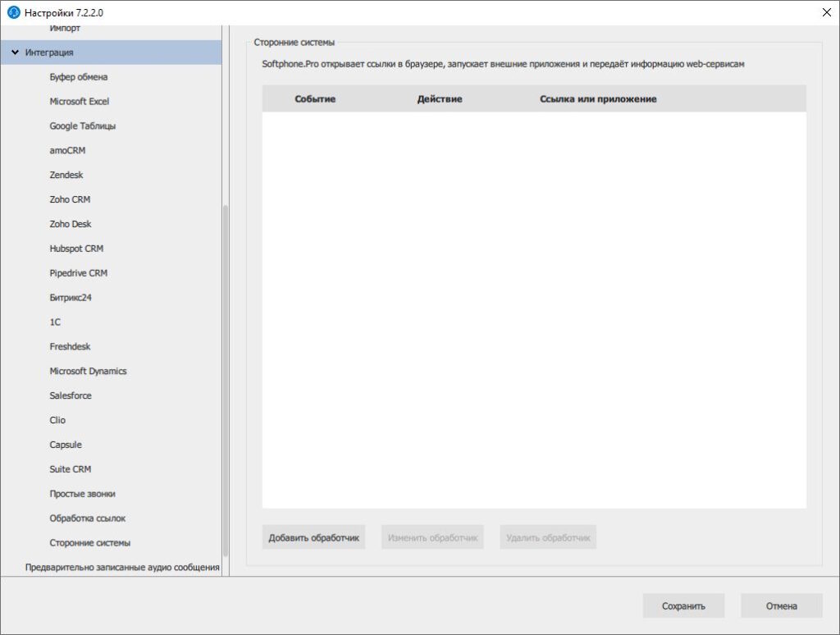This screenshot has width=840, height=635.
Task: Collapse the Интеграция tree section
Action: (15, 53)
